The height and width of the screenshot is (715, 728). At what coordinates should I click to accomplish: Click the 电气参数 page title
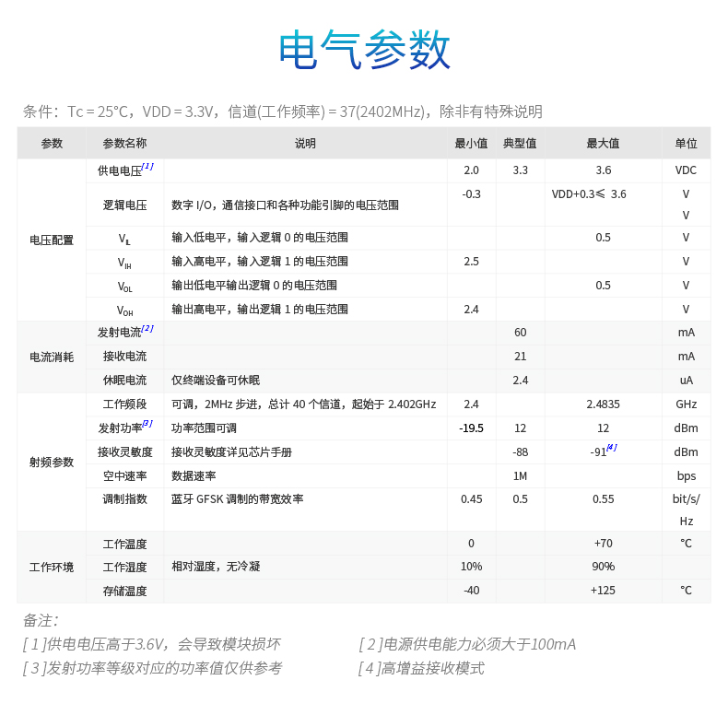pos(364,52)
